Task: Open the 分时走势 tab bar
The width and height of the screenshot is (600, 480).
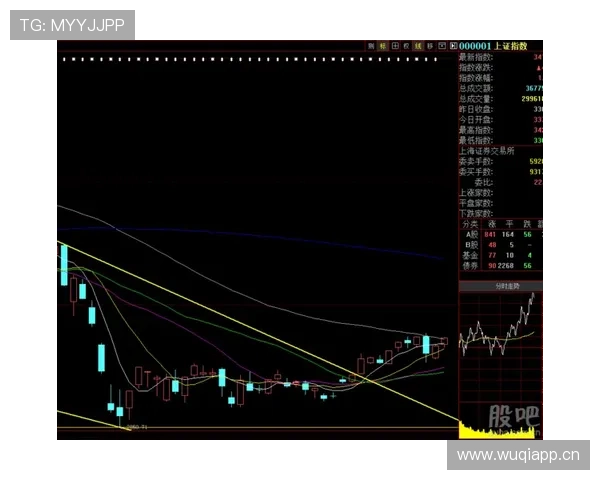Action: (x=501, y=286)
